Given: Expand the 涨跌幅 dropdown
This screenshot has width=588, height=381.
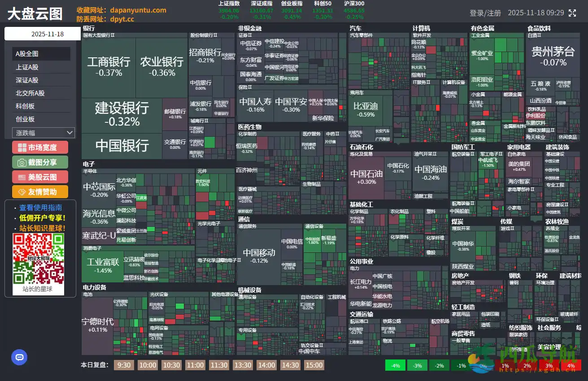Looking at the screenshot, I should (44, 133).
